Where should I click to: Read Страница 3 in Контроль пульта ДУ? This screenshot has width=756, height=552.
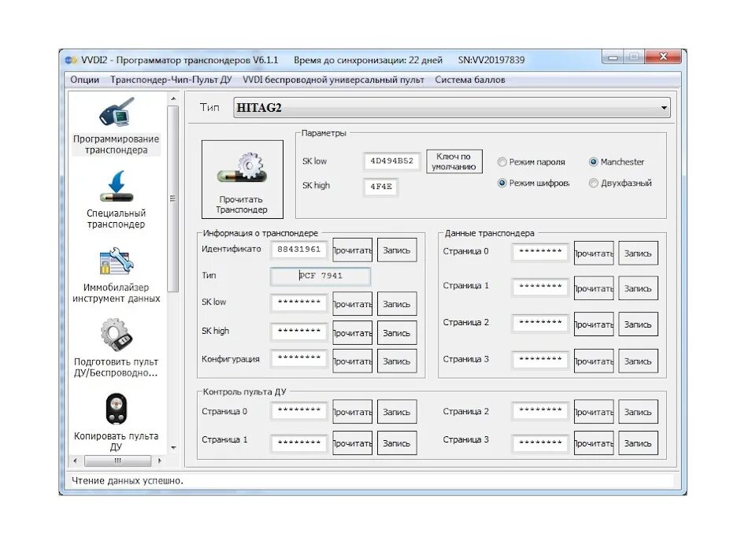594,443
